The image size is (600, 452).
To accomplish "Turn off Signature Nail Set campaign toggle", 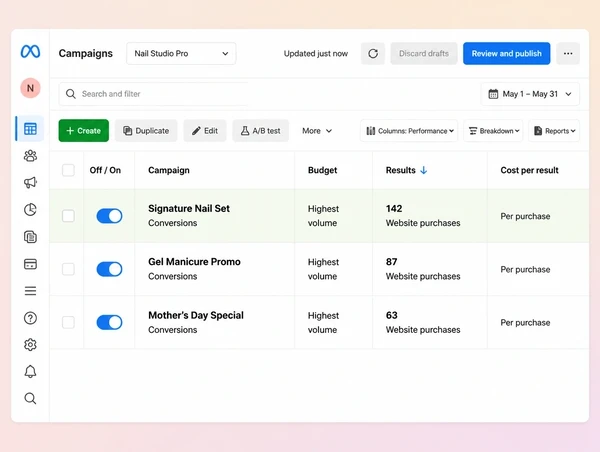I will click(x=109, y=216).
